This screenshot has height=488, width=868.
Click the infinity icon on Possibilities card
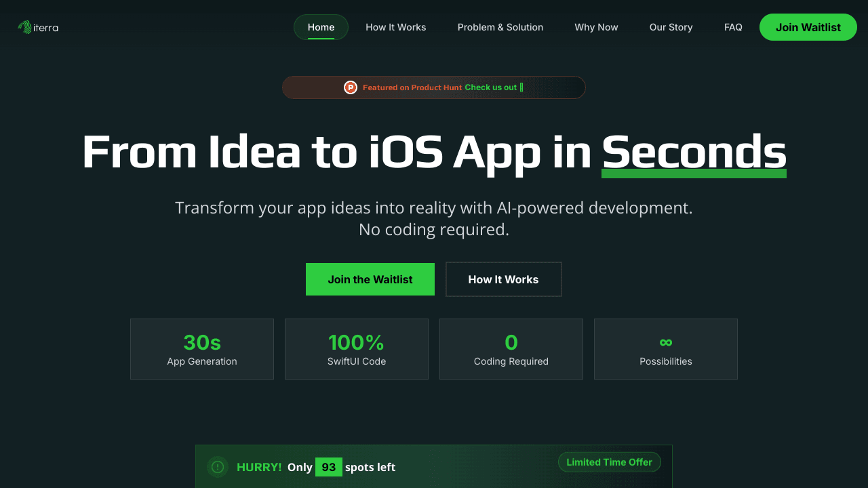point(665,342)
